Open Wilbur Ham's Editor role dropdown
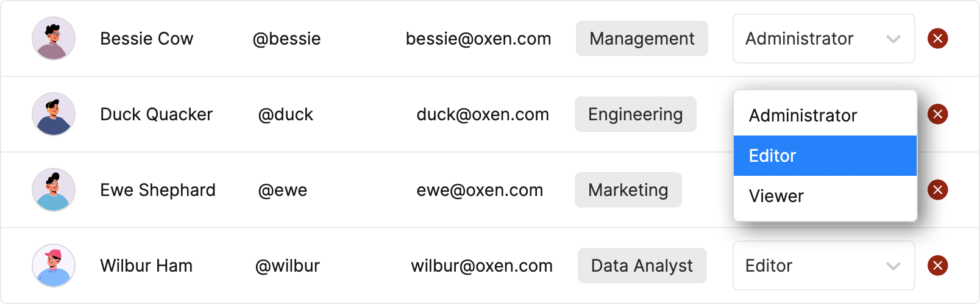Image resolution: width=980 pixels, height=304 pixels. [x=823, y=266]
